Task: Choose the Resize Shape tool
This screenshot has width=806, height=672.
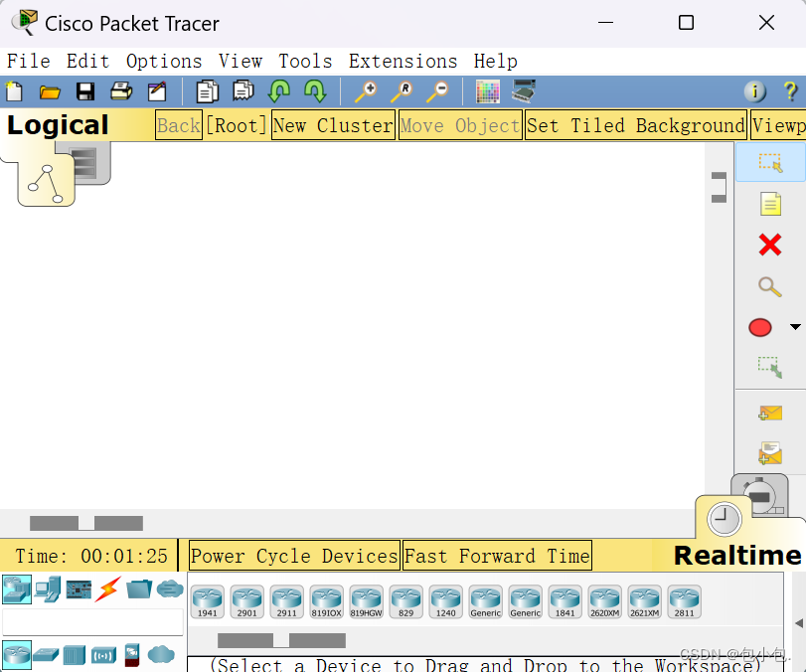Action: [770, 367]
